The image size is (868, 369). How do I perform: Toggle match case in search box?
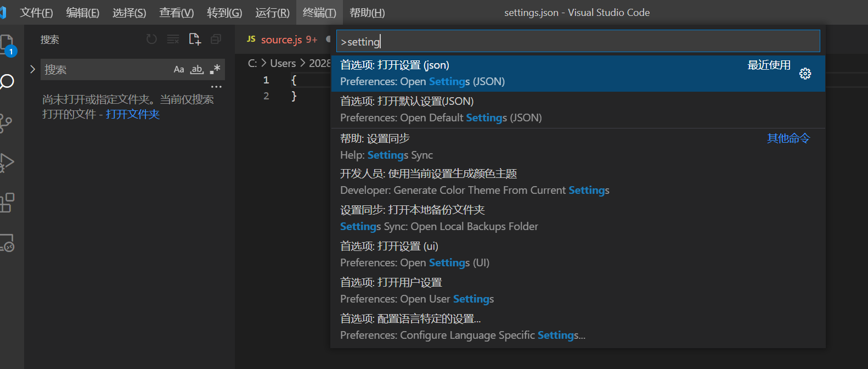[179, 70]
